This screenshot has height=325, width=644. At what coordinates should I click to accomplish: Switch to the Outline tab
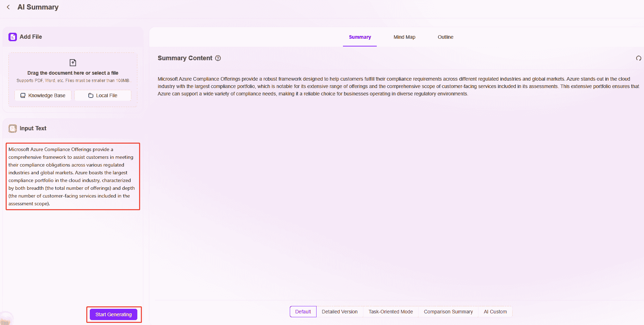tap(445, 37)
